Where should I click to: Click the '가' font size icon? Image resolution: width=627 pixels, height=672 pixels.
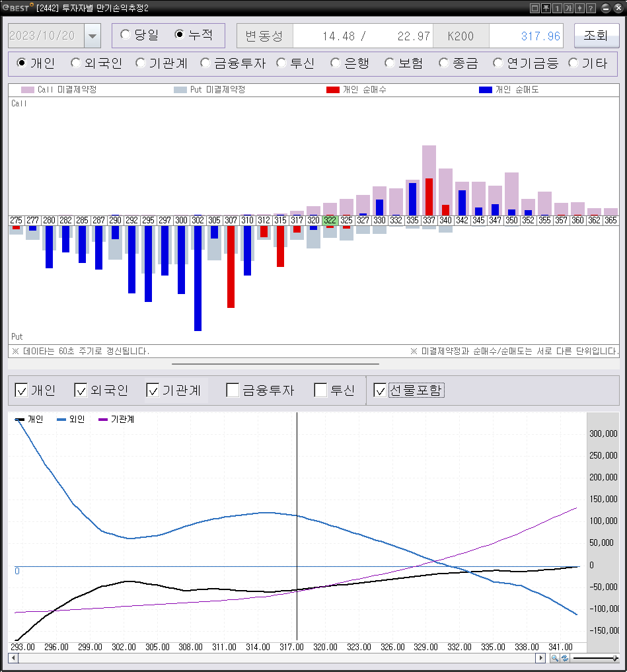pyautogui.click(x=568, y=8)
